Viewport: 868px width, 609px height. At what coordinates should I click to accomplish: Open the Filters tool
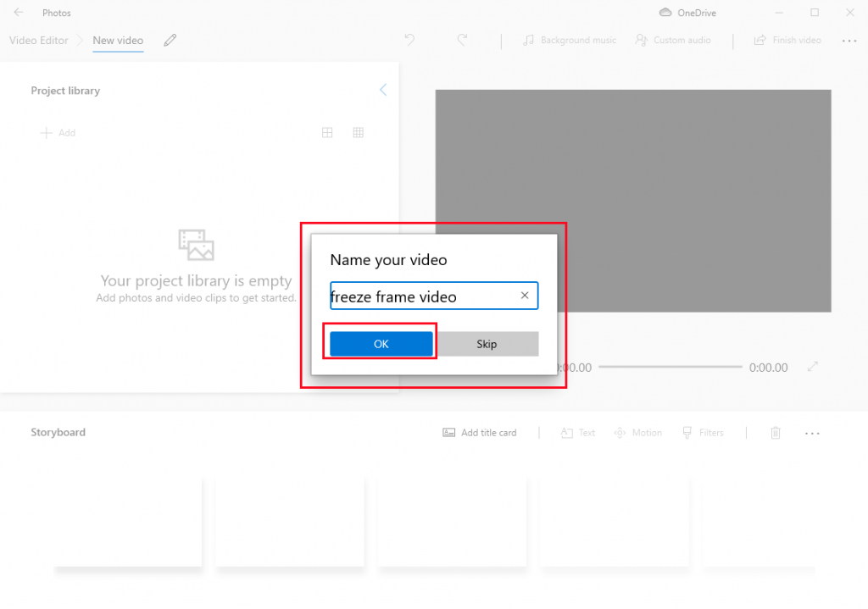pyautogui.click(x=703, y=433)
